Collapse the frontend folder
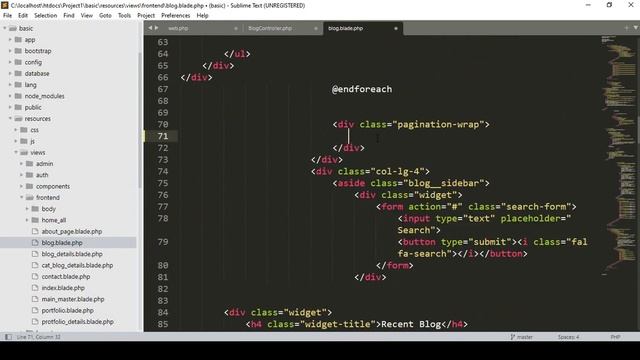The height and width of the screenshot is (360, 640). 22,198
